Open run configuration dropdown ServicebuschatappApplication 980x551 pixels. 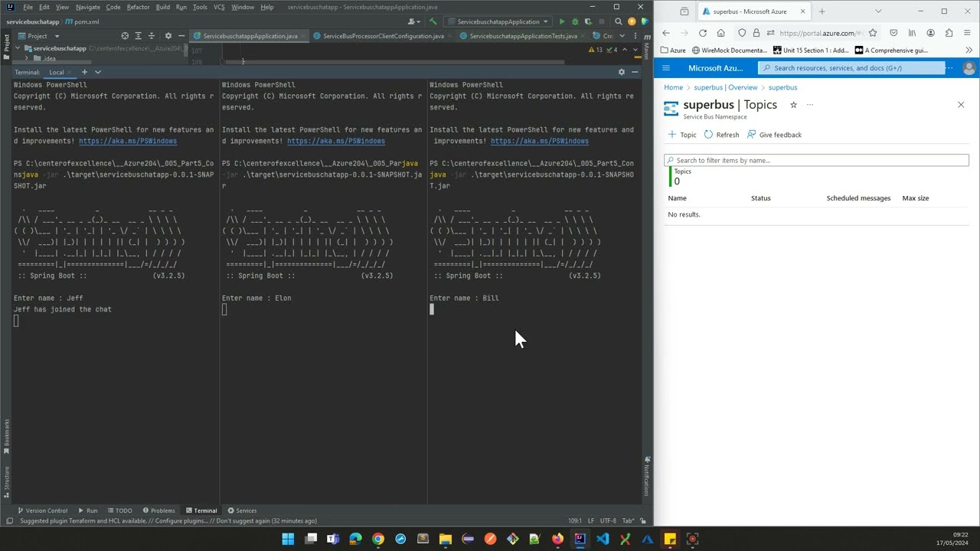coord(497,21)
